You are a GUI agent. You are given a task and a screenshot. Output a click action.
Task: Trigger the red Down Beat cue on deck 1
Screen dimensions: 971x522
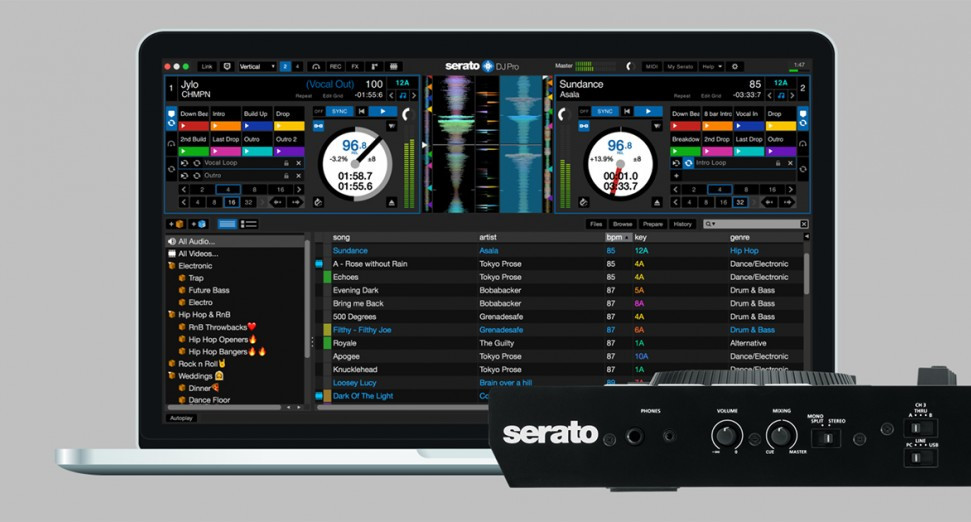[193, 126]
